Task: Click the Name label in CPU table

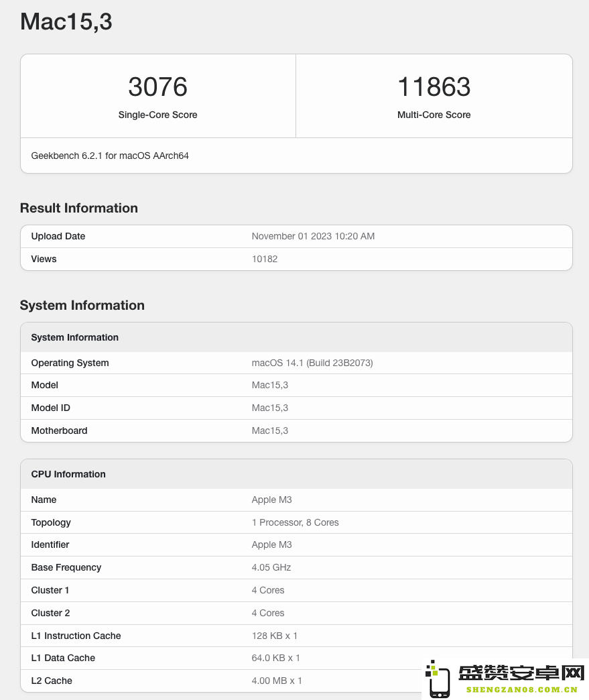Action: (x=44, y=500)
